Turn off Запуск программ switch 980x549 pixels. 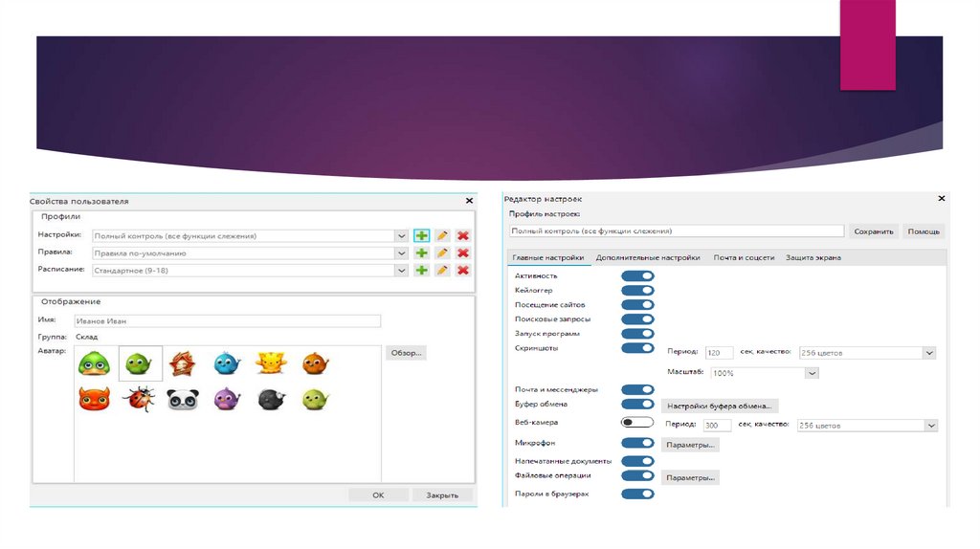click(637, 334)
